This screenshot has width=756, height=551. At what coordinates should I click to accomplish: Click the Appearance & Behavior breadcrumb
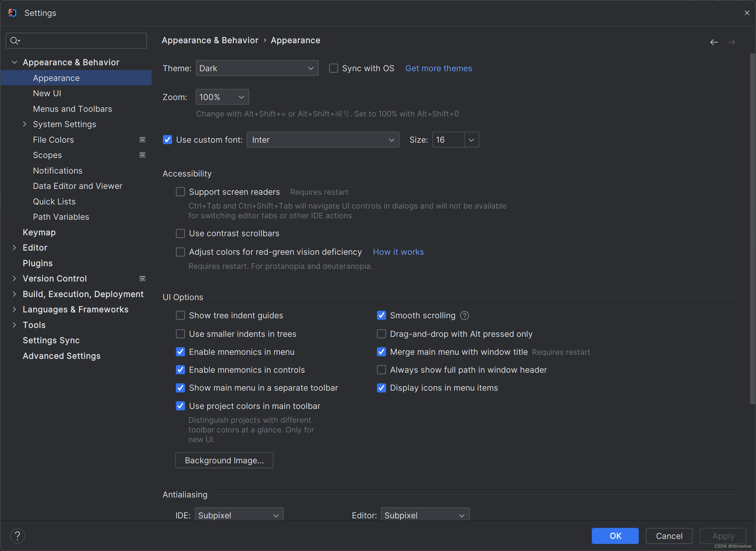pos(210,40)
